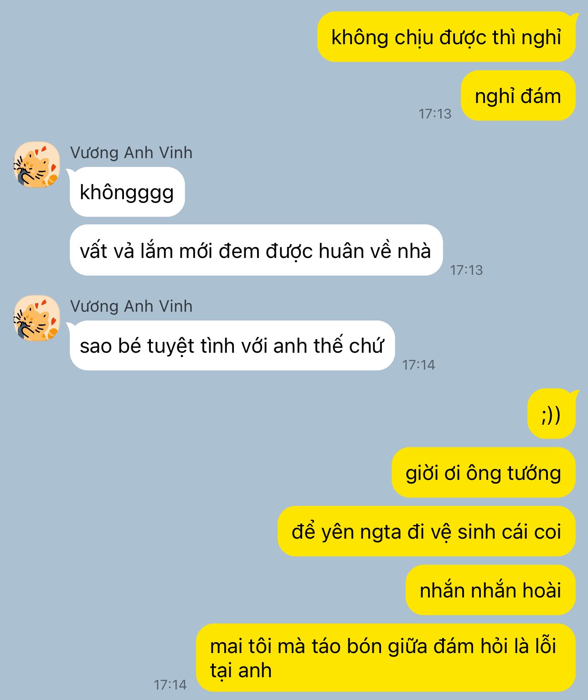Click the 17:14 timestamp beside the last message
Screen dimensions: 588x700
coord(170,685)
